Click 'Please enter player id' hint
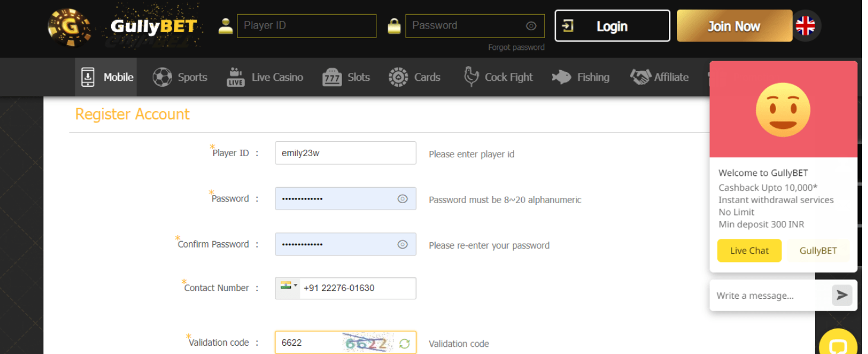 point(471,154)
